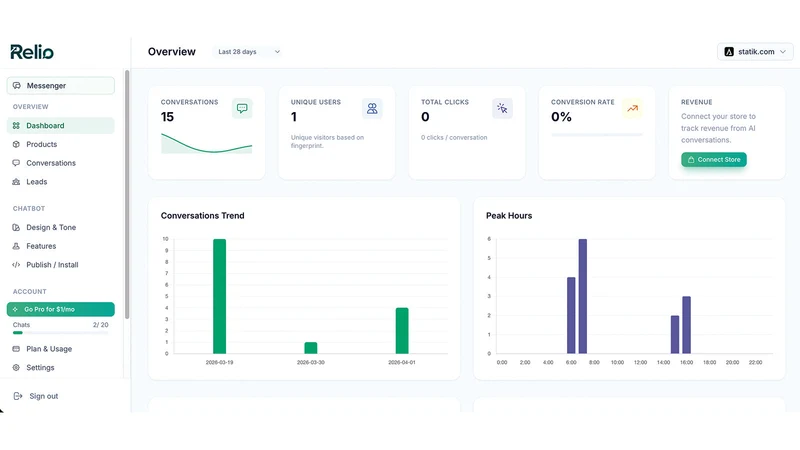Click the '0%' conversion rate value
800x450 pixels.
click(x=561, y=117)
